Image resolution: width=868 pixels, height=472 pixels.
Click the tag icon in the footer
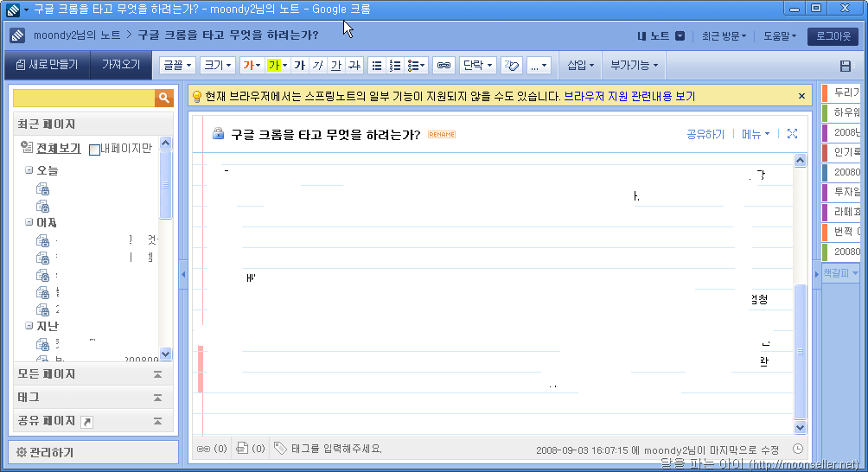pos(280,448)
